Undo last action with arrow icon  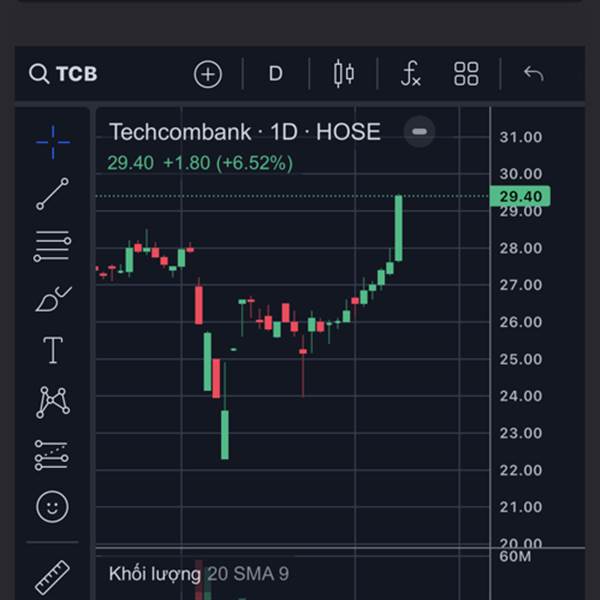click(x=533, y=73)
